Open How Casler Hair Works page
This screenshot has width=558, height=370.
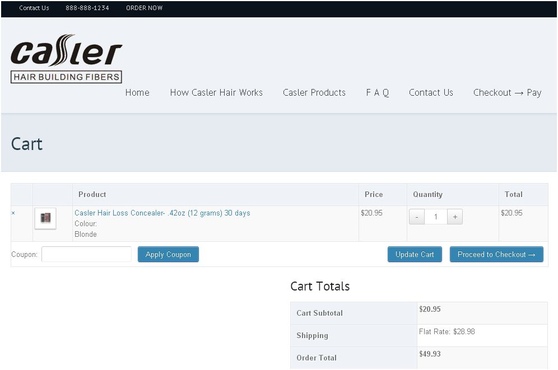pos(216,93)
